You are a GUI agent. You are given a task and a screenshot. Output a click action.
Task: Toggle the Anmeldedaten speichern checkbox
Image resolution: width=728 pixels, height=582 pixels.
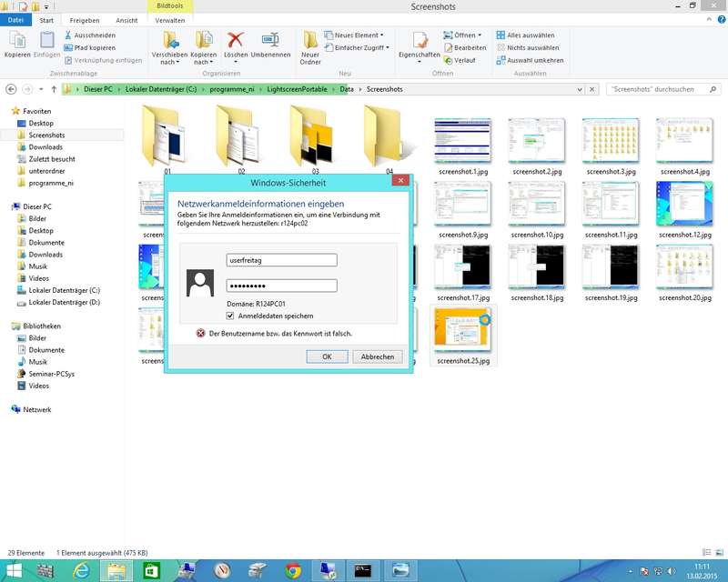coord(230,316)
